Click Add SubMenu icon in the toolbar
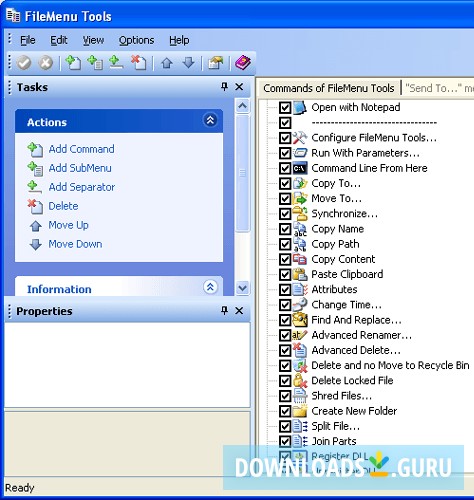 click(95, 63)
